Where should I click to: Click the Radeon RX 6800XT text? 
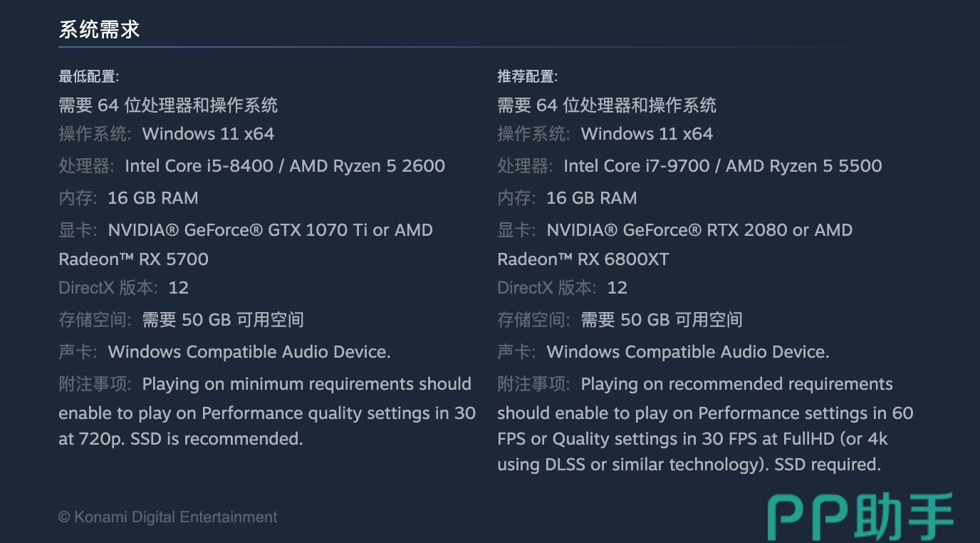click(x=583, y=259)
